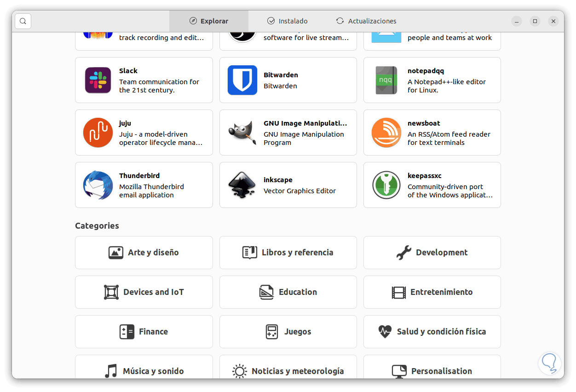Click the Slack app icon

(x=98, y=80)
